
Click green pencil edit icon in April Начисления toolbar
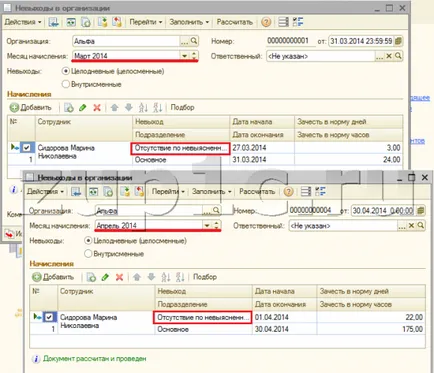pyautogui.click(x=105, y=277)
